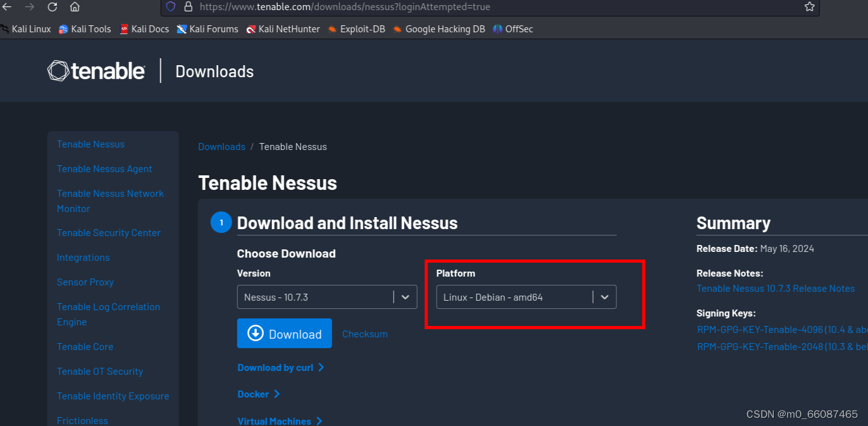Click the Tenable logo
The image size is (868, 426).
point(96,71)
